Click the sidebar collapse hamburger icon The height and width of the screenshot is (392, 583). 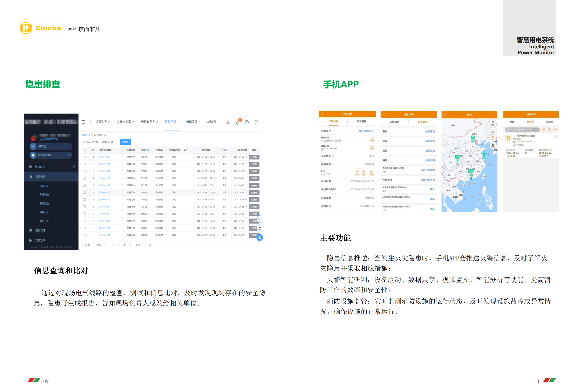coord(83,122)
